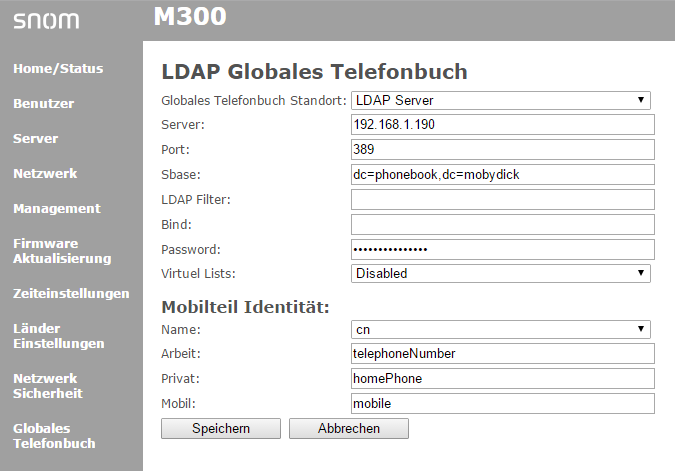Open Globales Telefonbuch in sidebar
The width and height of the screenshot is (675, 471).
tap(54, 436)
